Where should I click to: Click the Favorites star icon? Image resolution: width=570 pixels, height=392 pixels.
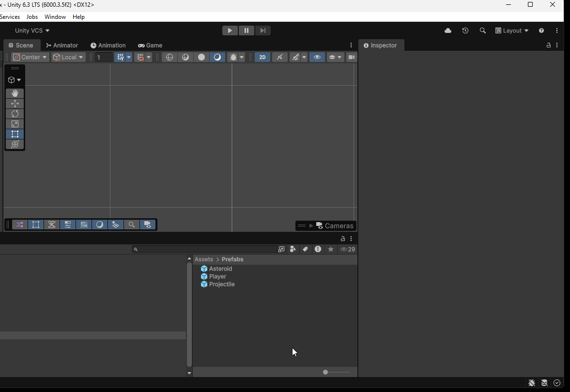pos(331,249)
